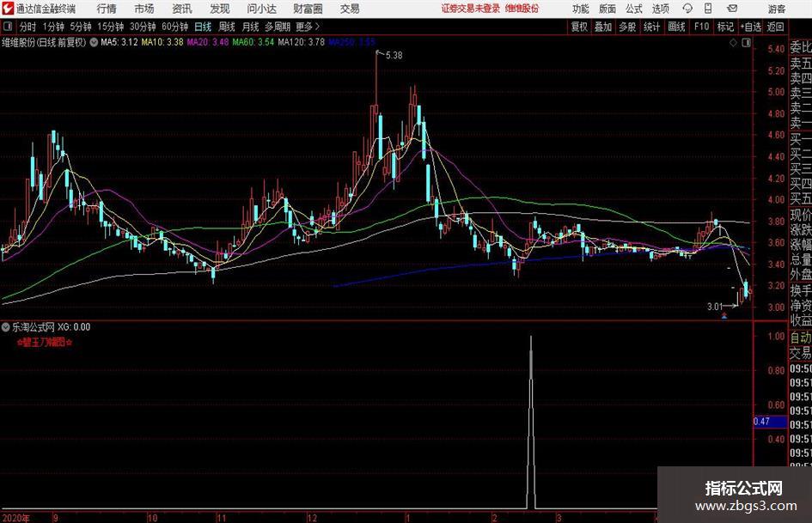812x523 pixels.
Task: Click the MA60: 3.54 value
Action: (253, 42)
